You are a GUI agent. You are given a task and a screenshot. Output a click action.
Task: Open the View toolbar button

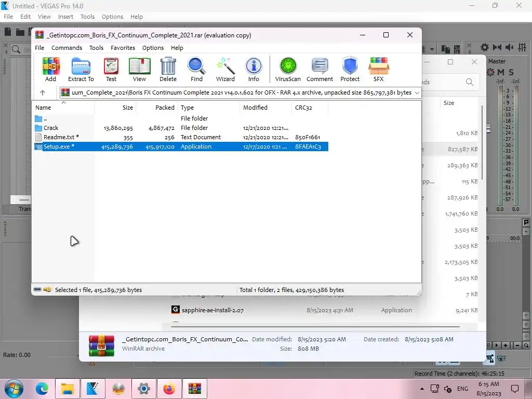click(x=139, y=70)
